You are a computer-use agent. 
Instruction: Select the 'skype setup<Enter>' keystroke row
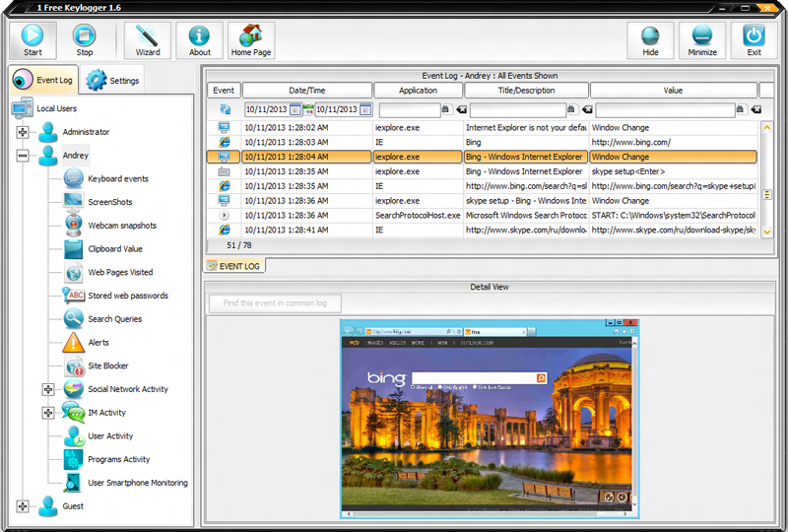click(x=483, y=171)
